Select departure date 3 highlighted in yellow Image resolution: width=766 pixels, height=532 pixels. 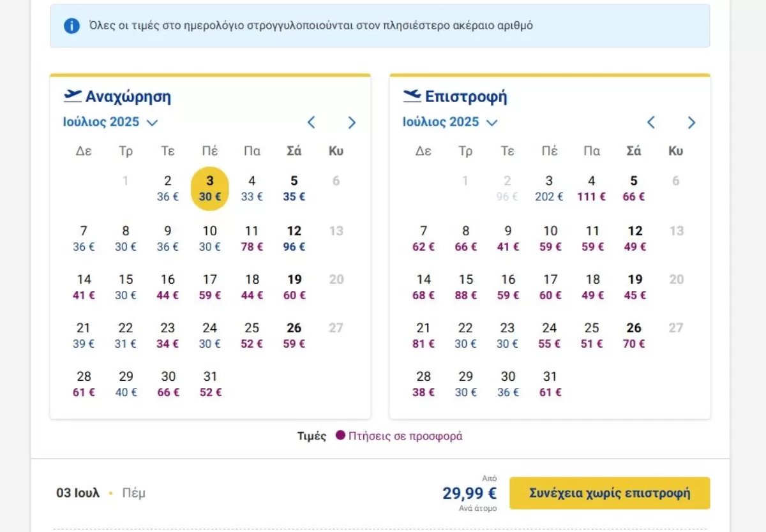click(x=210, y=188)
